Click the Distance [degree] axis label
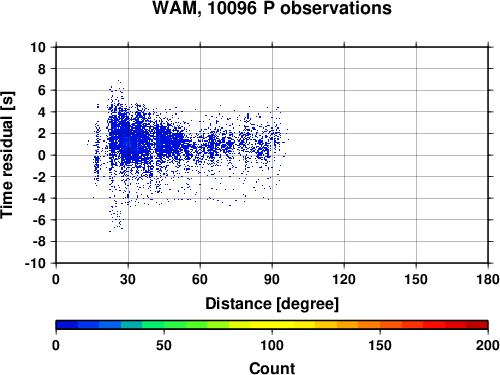The width and height of the screenshot is (500, 375). pos(272,304)
